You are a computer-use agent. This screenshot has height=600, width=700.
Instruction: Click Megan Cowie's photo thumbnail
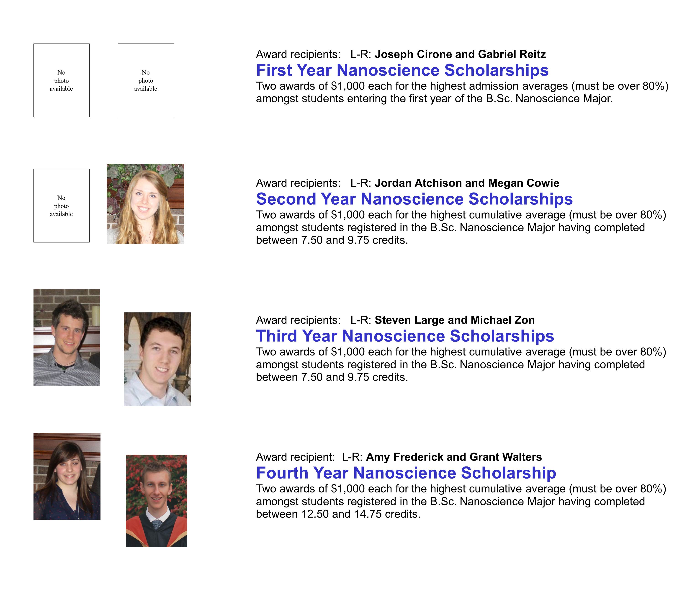(146, 204)
